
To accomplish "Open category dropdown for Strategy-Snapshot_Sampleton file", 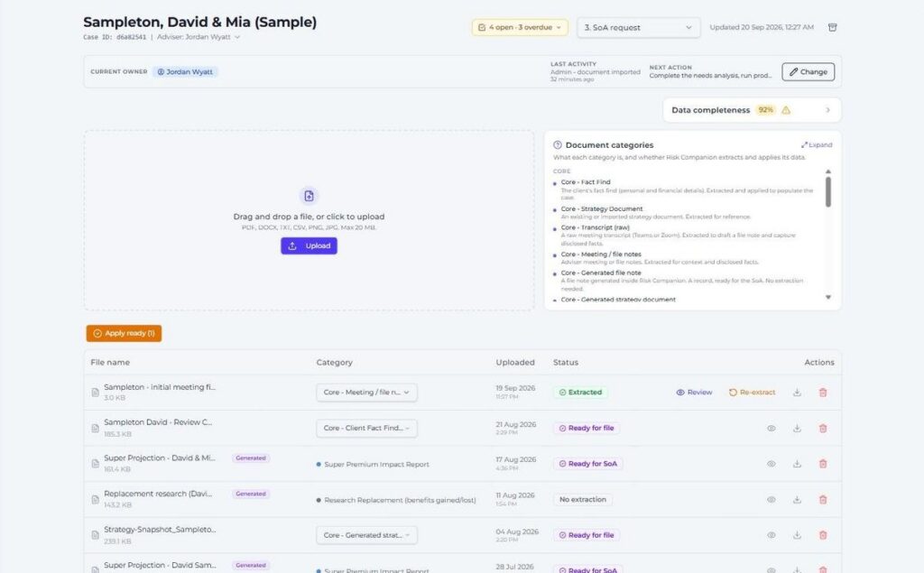I will (366, 535).
